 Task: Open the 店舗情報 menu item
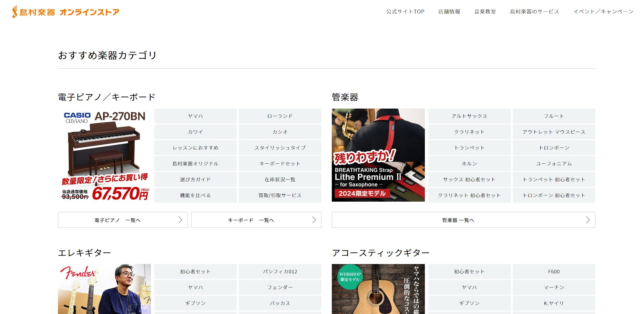449,11
